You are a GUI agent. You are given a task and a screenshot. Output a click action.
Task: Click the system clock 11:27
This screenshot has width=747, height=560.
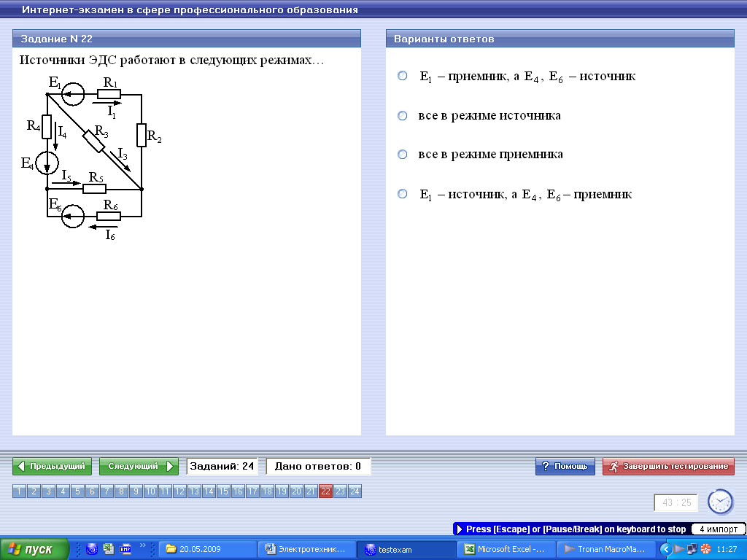727,550
